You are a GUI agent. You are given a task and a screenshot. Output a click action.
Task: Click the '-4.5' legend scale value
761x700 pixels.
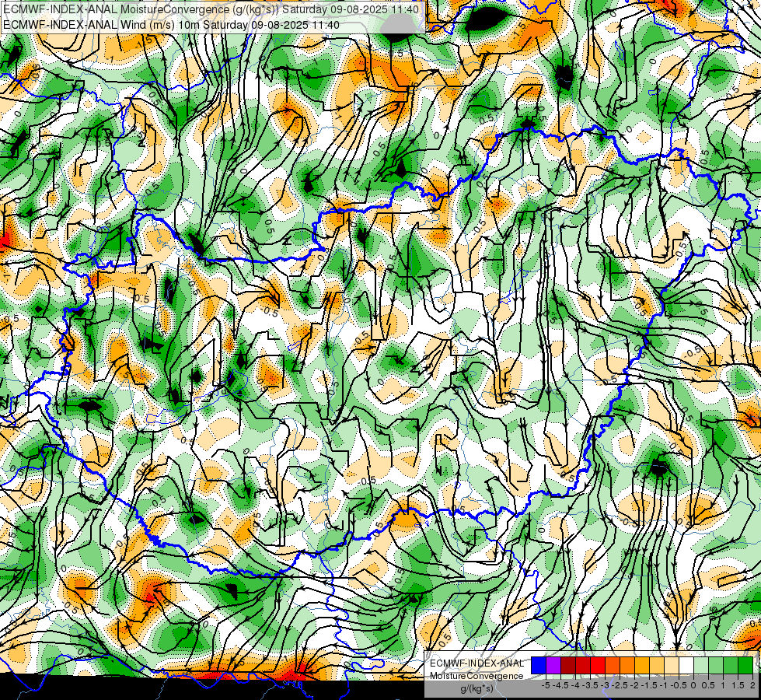tap(561, 685)
